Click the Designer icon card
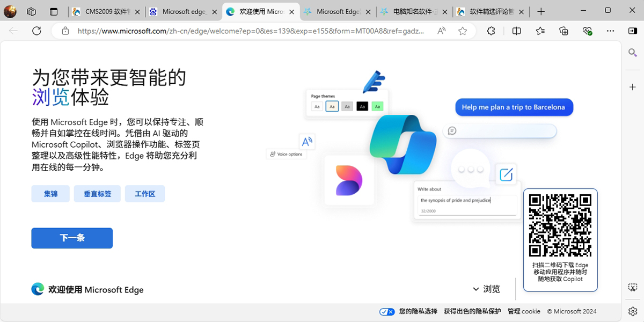The width and height of the screenshot is (644, 322). click(349, 180)
